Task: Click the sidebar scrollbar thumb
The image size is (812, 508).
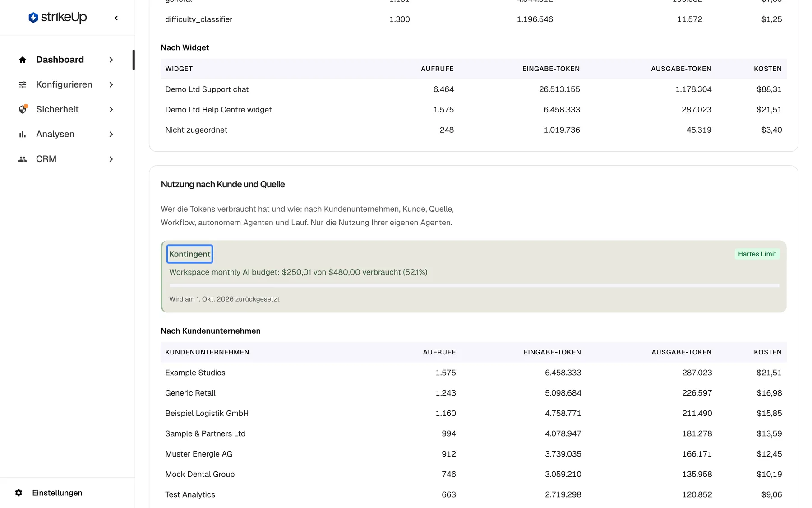Action: 134,60
